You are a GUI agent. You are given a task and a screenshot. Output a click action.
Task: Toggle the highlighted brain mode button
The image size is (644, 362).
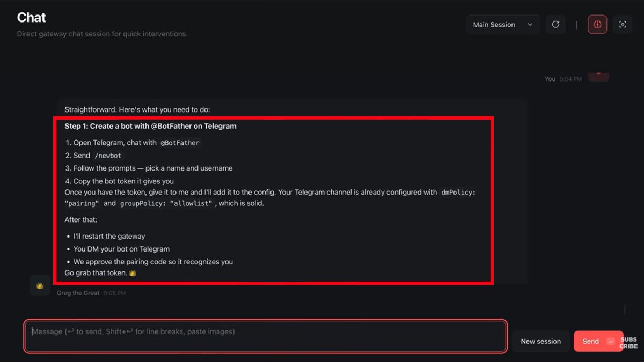pyautogui.click(x=597, y=24)
